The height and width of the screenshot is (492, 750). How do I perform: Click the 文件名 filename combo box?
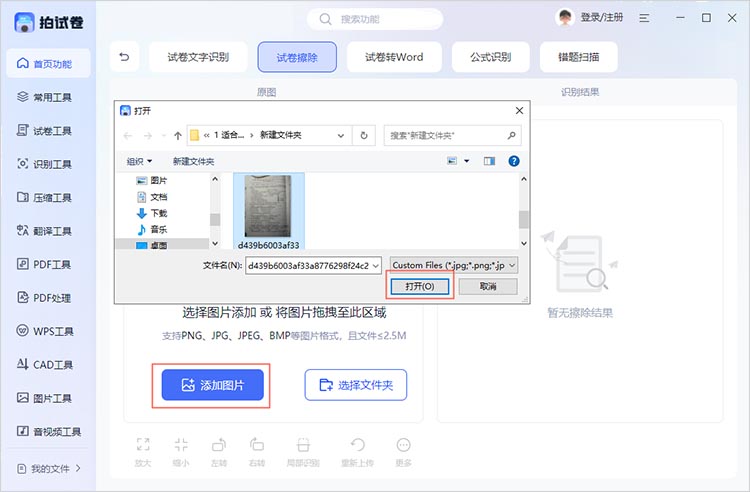coord(313,265)
